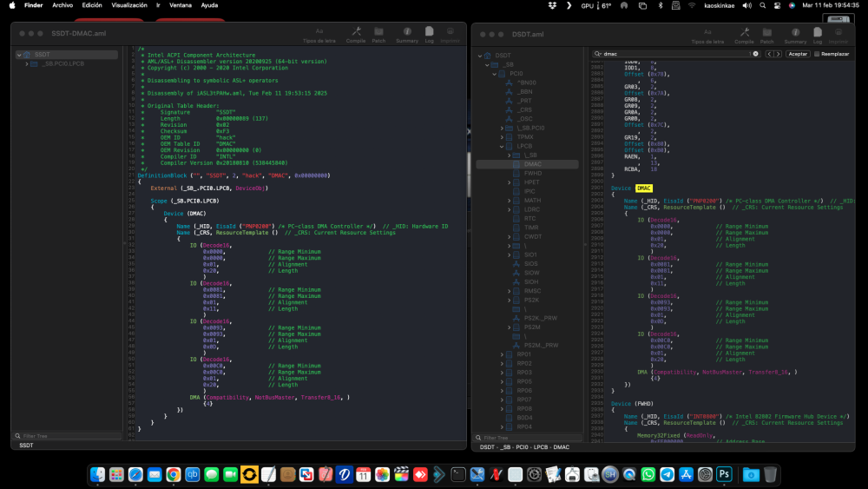
Task: Open Google Chrome from the dock
Action: (174, 474)
